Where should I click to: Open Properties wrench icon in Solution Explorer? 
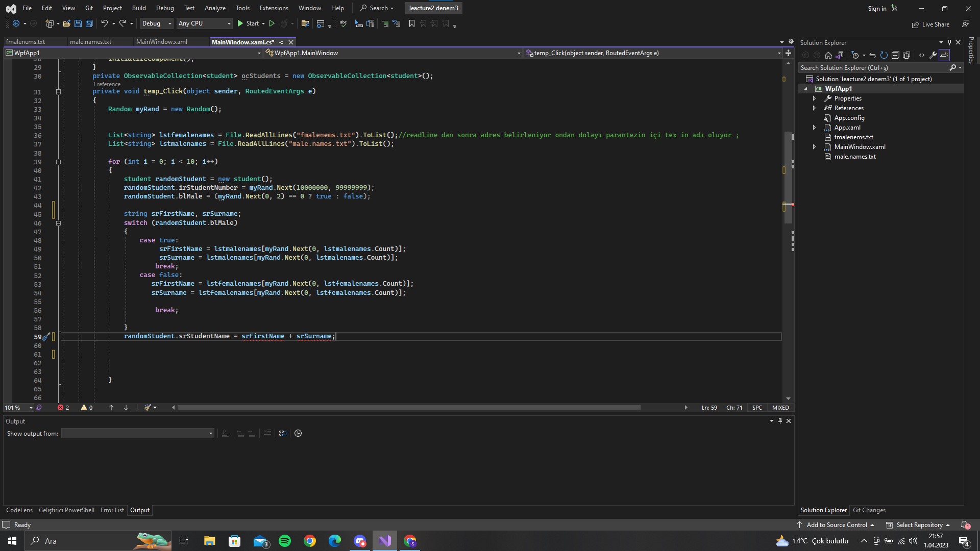click(933, 55)
